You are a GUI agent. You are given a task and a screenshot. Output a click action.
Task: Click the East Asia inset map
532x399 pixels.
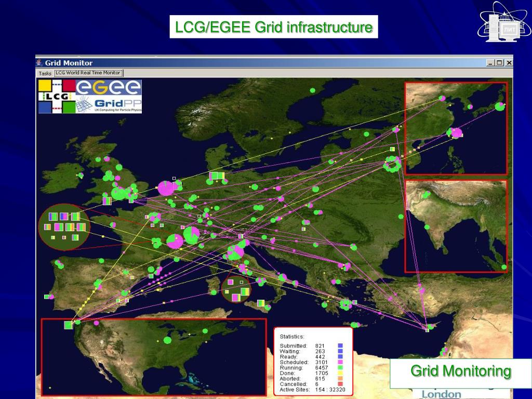pos(456,128)
